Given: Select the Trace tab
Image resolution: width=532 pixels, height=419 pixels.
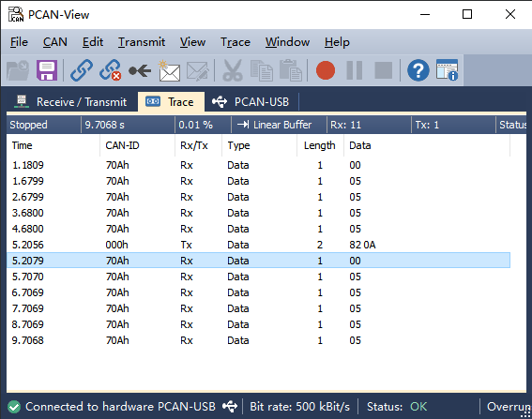Looking at the screenshot, I should tap(171, 101).
